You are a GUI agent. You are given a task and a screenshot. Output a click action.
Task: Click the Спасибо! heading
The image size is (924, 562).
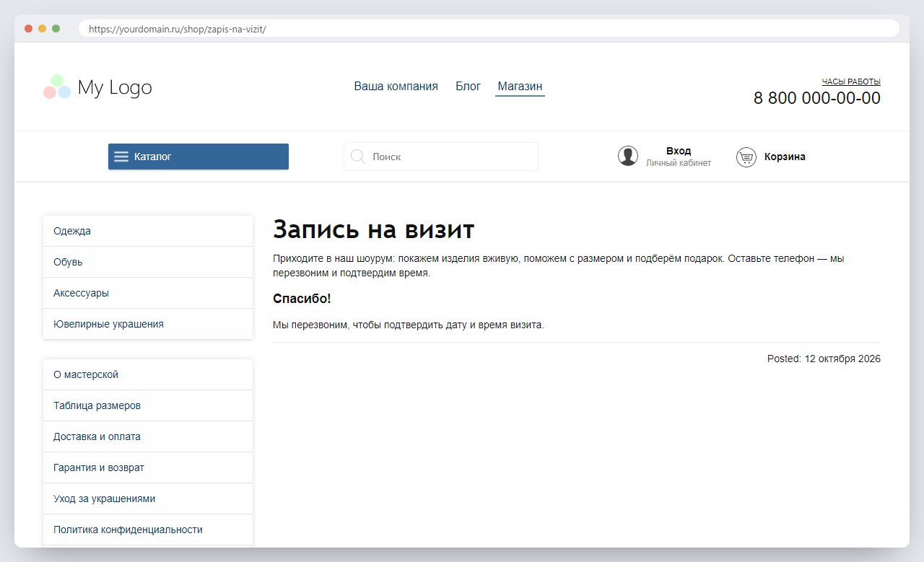302,299
